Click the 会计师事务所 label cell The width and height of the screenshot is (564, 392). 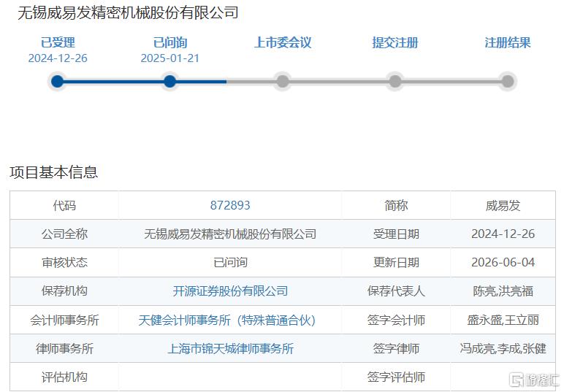click(64, 320)
